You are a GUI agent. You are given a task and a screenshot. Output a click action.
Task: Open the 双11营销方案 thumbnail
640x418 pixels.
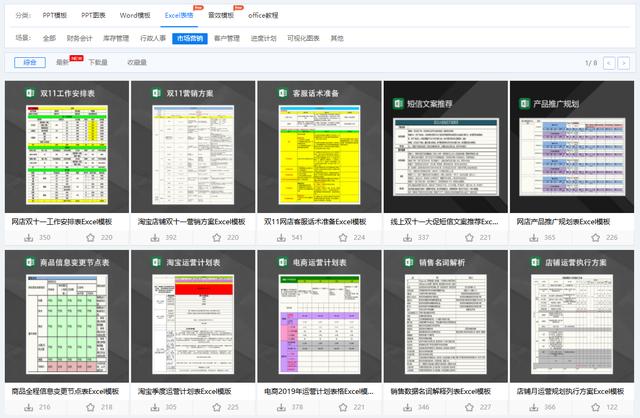[193, 147]
